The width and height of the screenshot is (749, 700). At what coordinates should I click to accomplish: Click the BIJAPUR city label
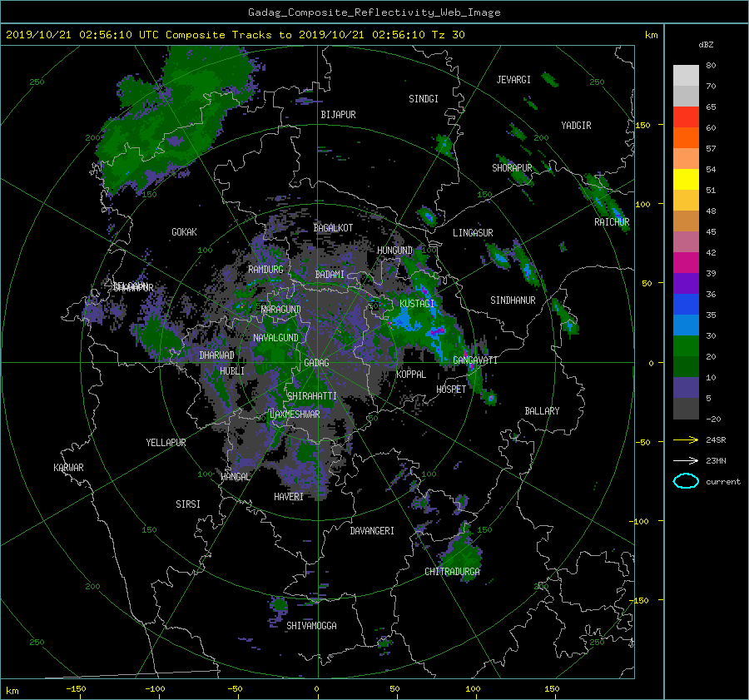338,115
